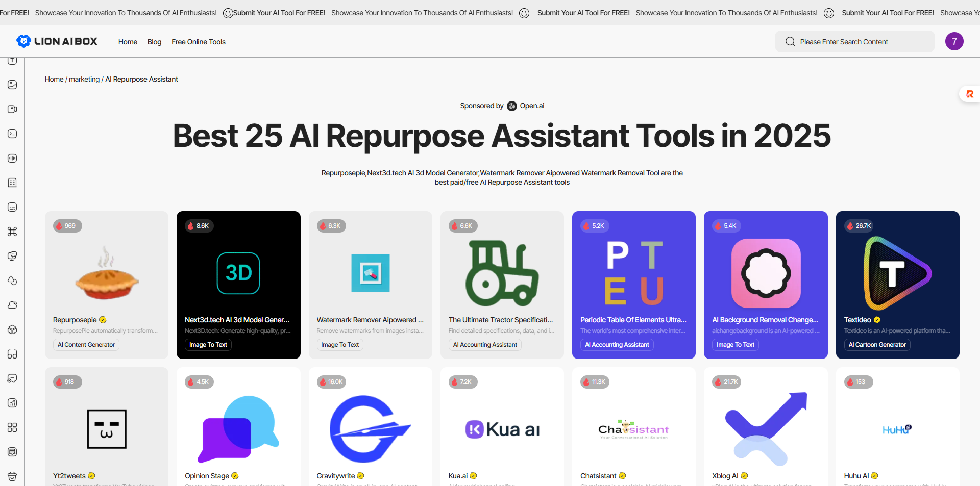Click Image To Text tag on Watermark Remover
The image size is (980, 486).
[x=340, y=345]
